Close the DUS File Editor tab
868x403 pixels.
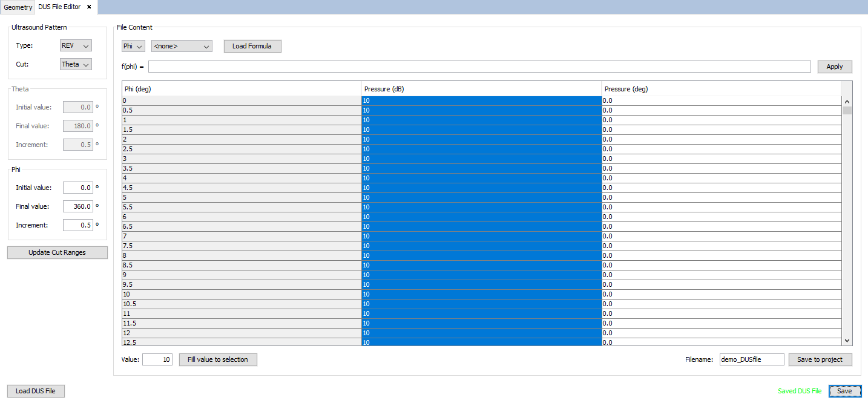coord(89,7)
